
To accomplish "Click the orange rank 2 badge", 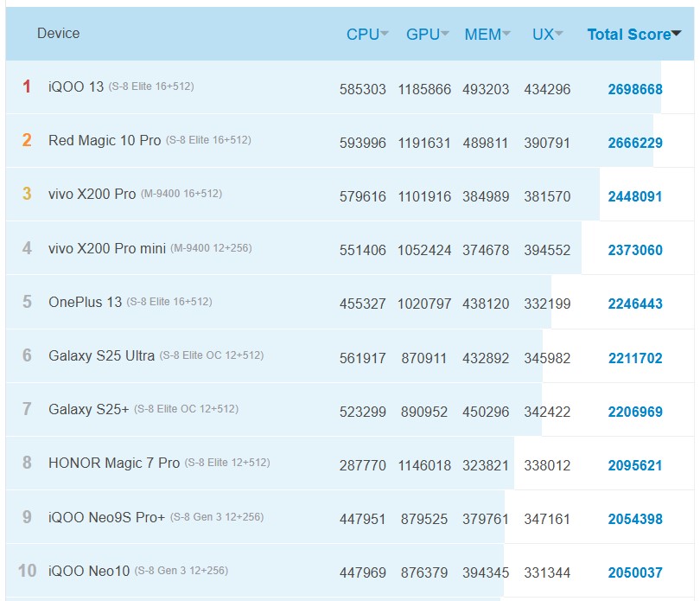I will pyautogui.click(x=27, y=140).
